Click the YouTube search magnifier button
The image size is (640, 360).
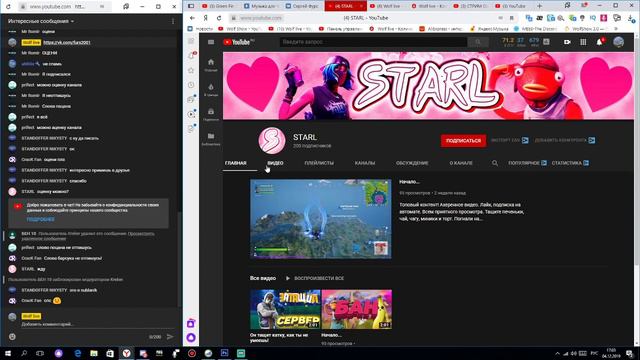click(x=478, y=42)
